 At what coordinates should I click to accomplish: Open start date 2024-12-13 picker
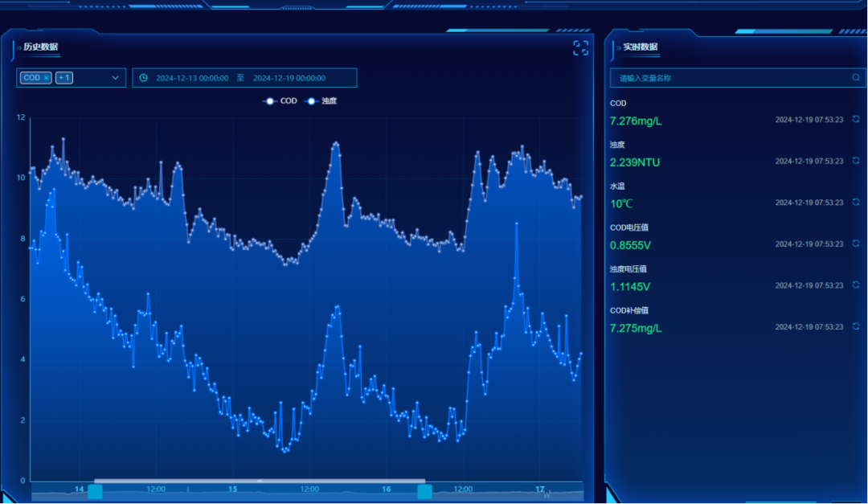[192, 78]
